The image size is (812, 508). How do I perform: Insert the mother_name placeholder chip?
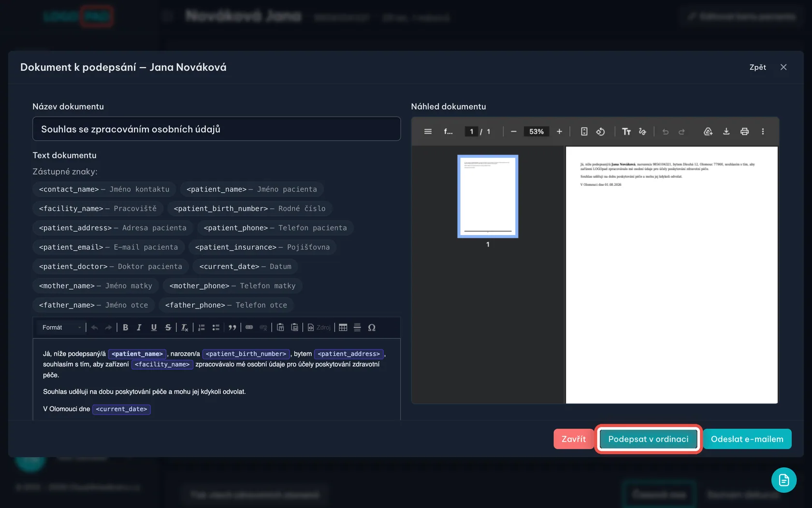coord(96,286)
